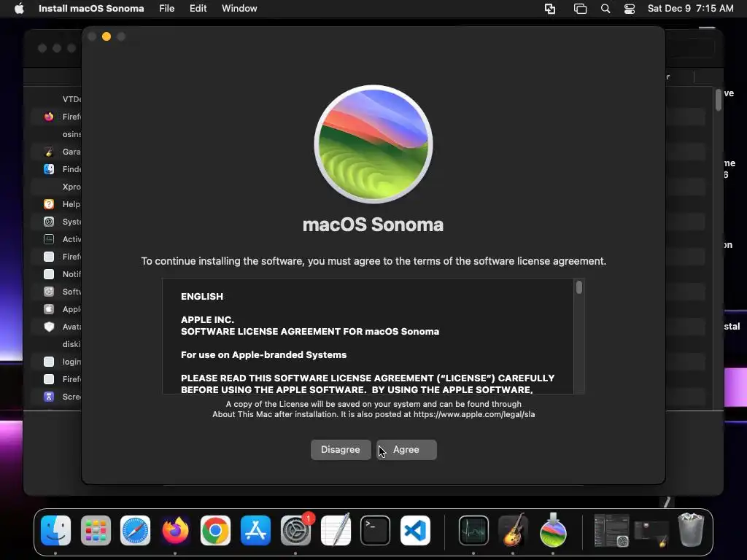Click 'For use on Apple-branded Systems' line
Screen dimensions: 747x560
pyautogui.click(x=263, y=355)
